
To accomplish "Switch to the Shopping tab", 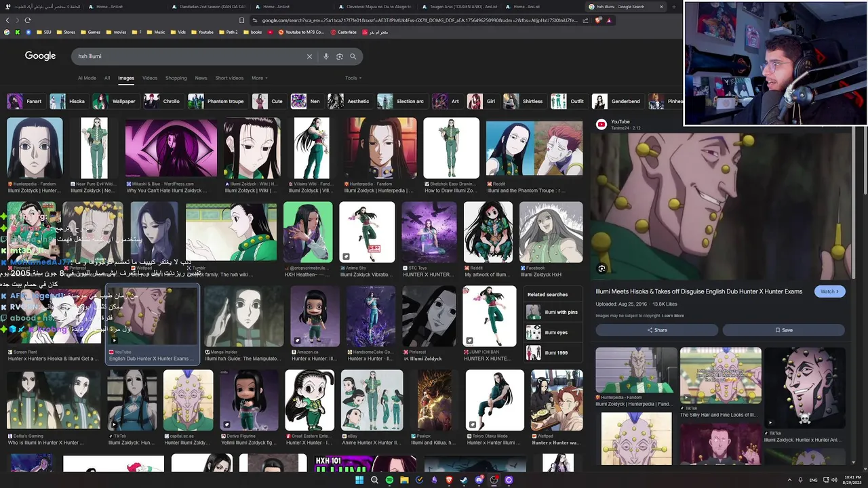I will 176,78.
